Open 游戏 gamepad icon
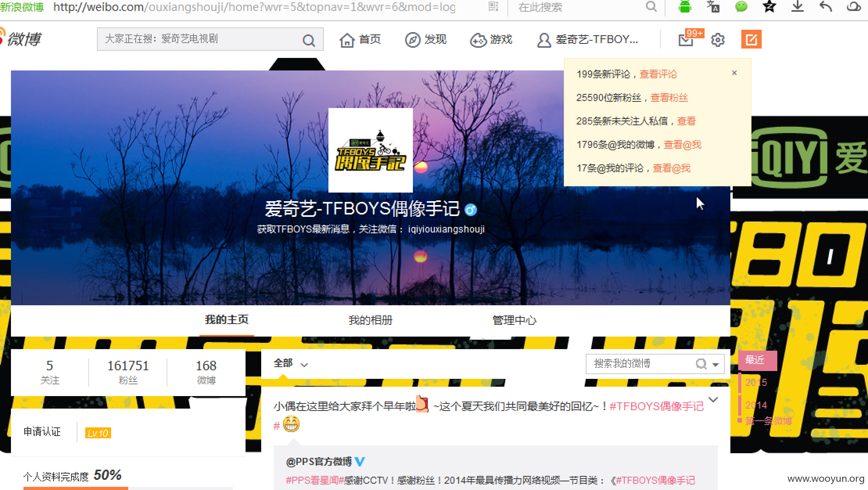The height and width of the screenshot is (490, 868). pos(478,40)
